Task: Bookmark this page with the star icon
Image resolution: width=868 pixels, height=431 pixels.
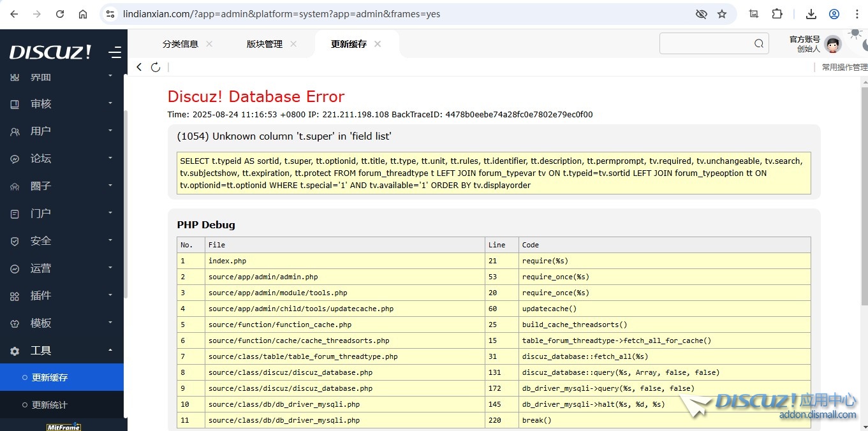Action: [x=722, y=14]
